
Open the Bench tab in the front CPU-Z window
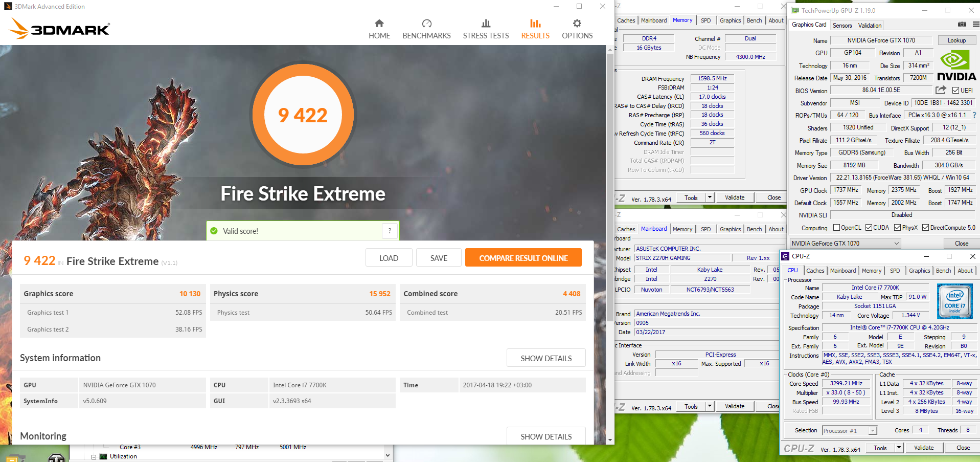(943, 271)
